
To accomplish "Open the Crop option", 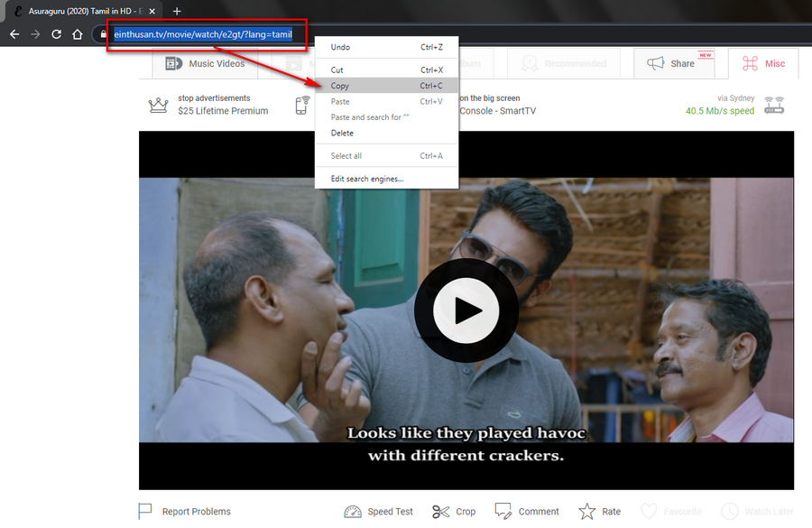I will click(466, 512).
